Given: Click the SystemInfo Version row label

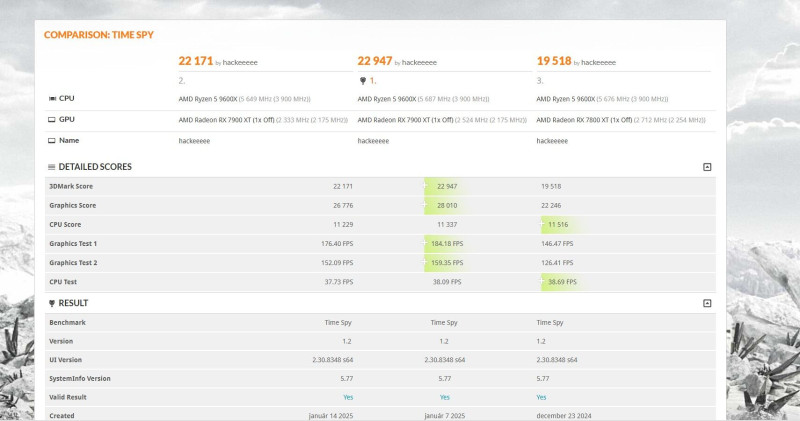Looking at the screenshot, I should pos(80,379).
